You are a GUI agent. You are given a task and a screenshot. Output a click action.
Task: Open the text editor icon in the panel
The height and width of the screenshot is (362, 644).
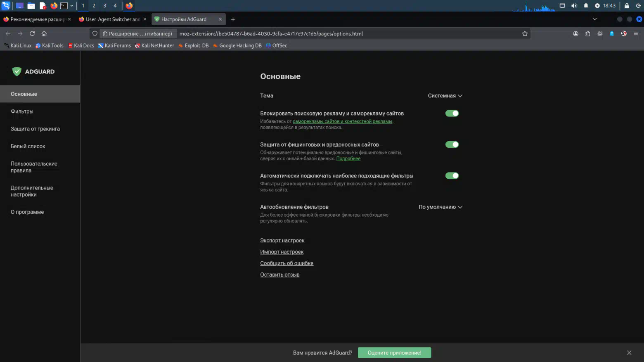coord(43,6)
